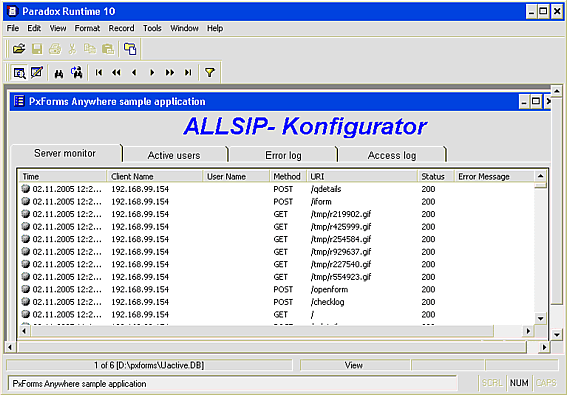The height and width of the screenshot is (395, 567).
Task: Click the list's scroll left arrow
Action: tap(25, 331)
